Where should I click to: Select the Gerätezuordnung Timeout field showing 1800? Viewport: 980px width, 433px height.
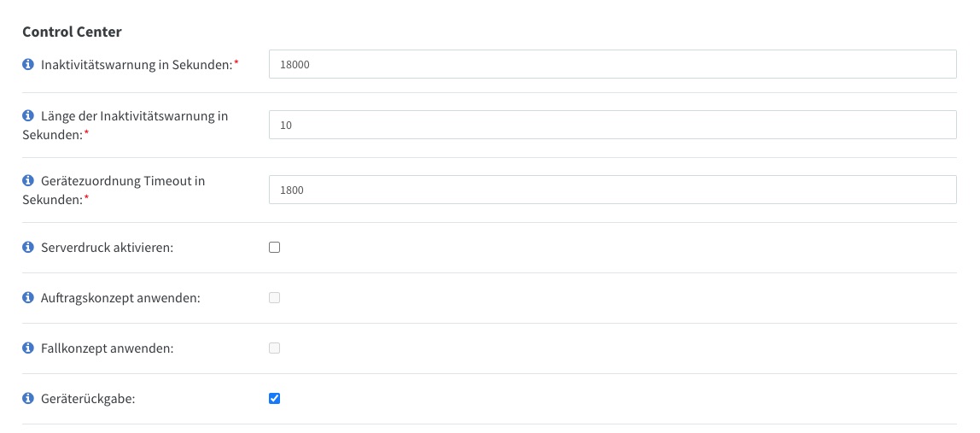(x=613, y=190)
